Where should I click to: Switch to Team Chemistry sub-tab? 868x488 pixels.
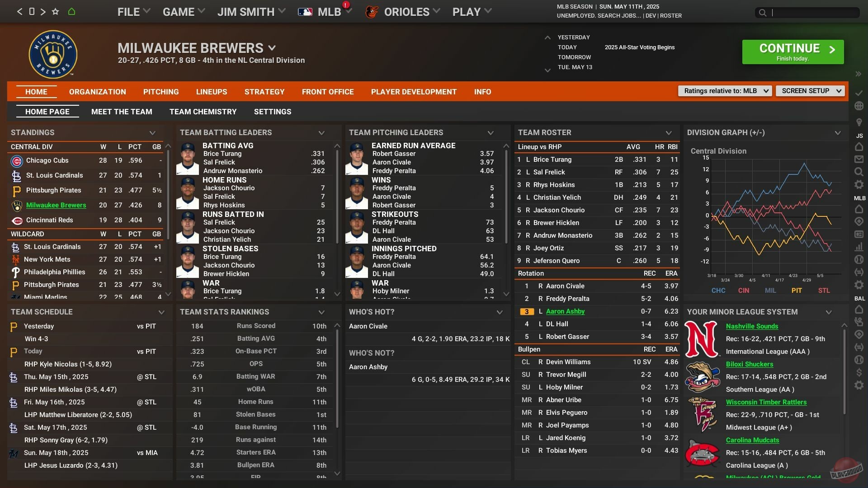pos(203,112)
